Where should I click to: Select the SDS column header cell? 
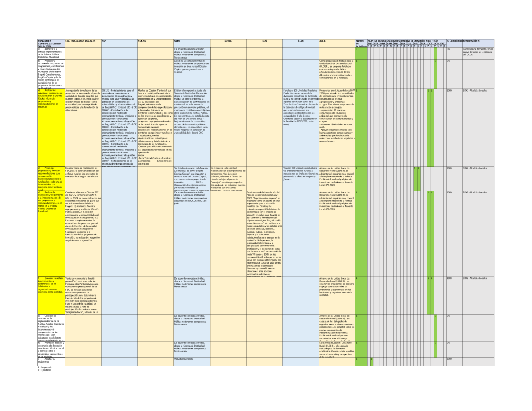pos(264,42)
